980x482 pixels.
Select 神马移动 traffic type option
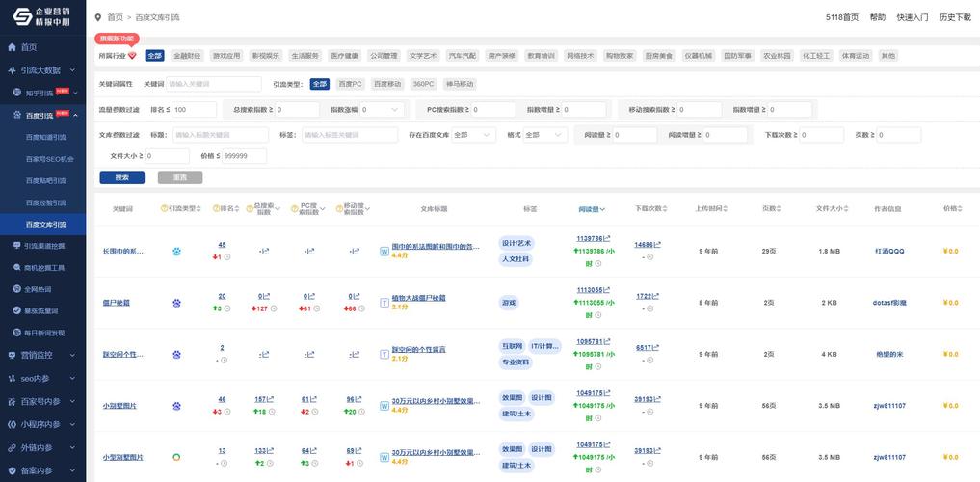[460, 84]
